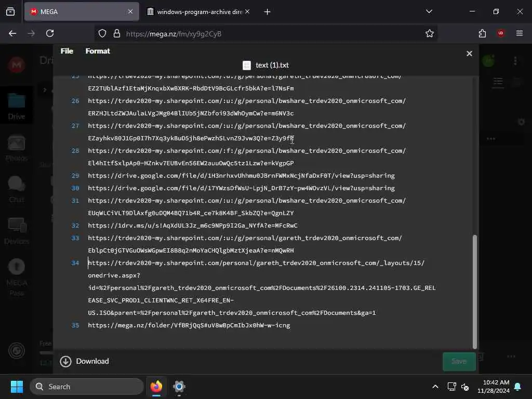Viewport: 532px width, 399px height.
Task: Click the Firefox taskbar icon
Action: click(x=156, y=387)
